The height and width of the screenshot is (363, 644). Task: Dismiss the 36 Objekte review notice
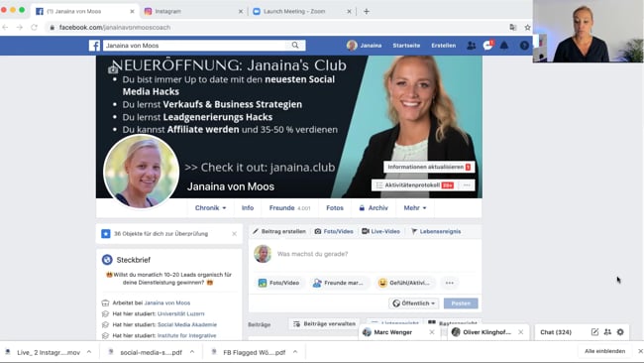(234, 234)
